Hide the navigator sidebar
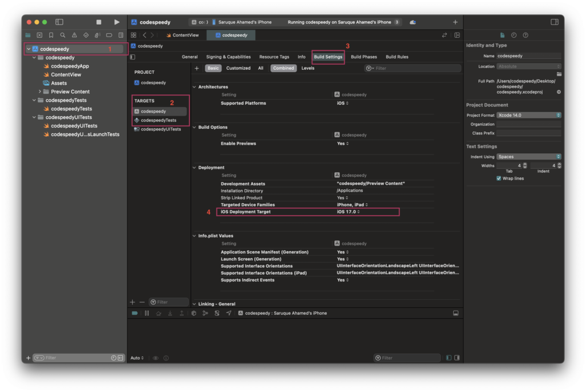The width and height of the screenshot is (586, 392). (59, 22)
